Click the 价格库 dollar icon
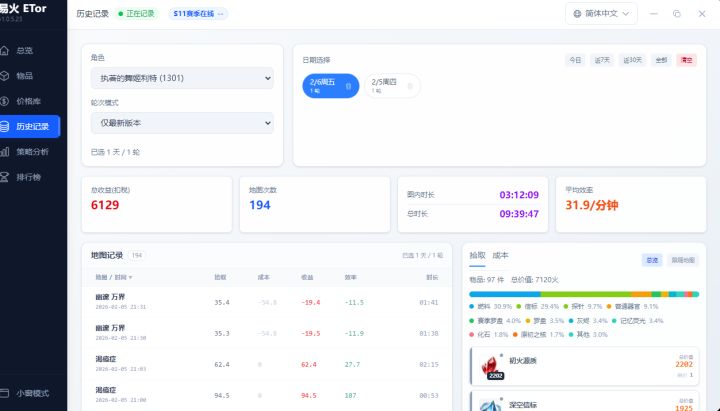 tap(4, 101)
